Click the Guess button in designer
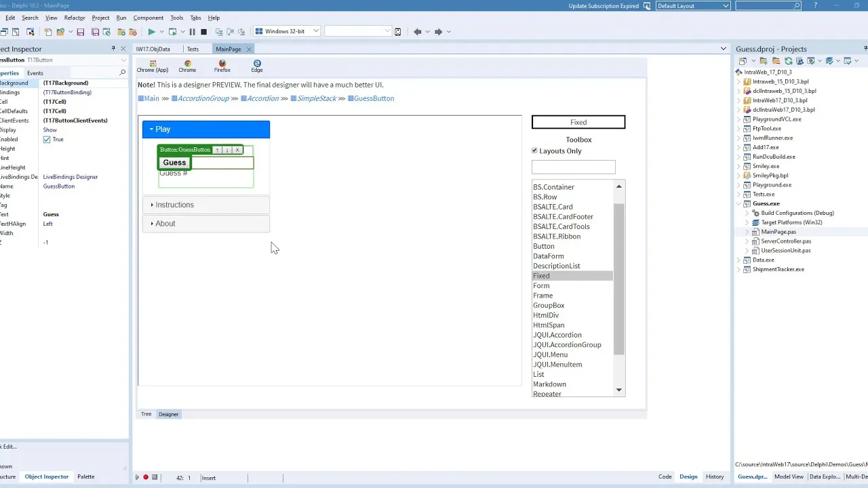The image size is (868, 488). (x=174, y=163)
